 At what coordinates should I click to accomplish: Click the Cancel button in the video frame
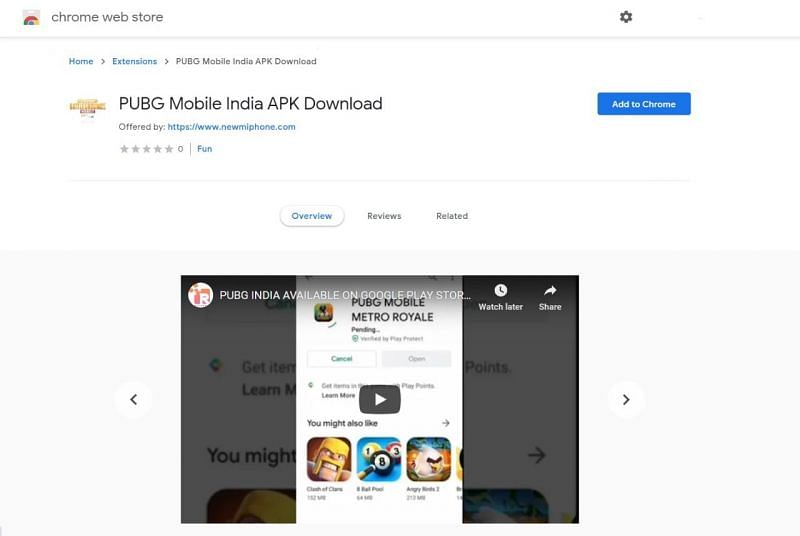pyautogui.click(x=341, y=359)
